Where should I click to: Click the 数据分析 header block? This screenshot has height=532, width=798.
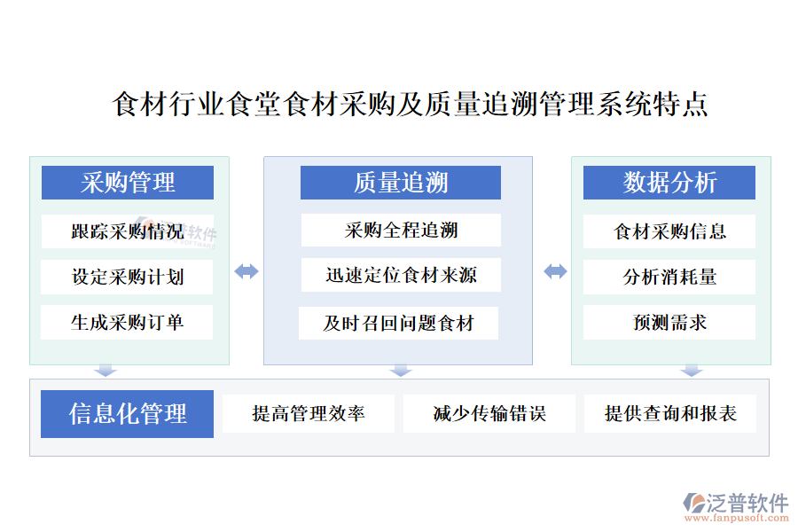pos(669,183)
